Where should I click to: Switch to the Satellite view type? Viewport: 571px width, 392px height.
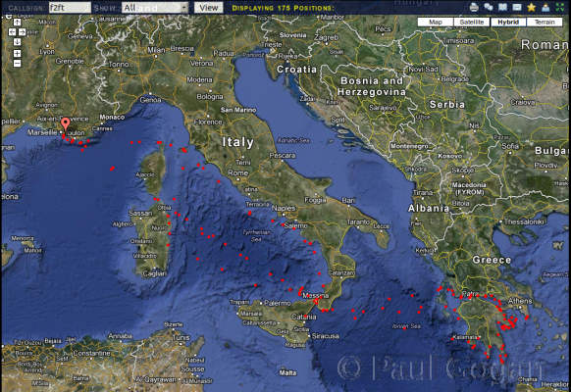click(472, 23)
